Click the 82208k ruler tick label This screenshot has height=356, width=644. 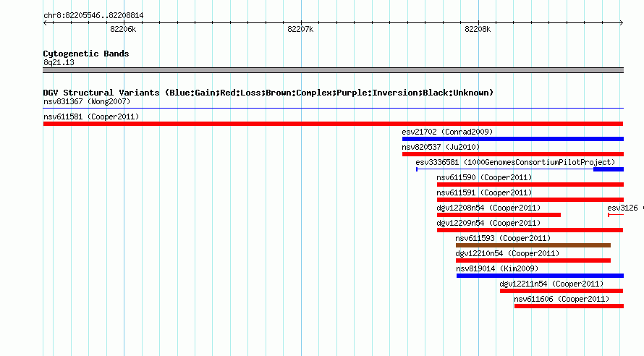(x=478, y=29)
